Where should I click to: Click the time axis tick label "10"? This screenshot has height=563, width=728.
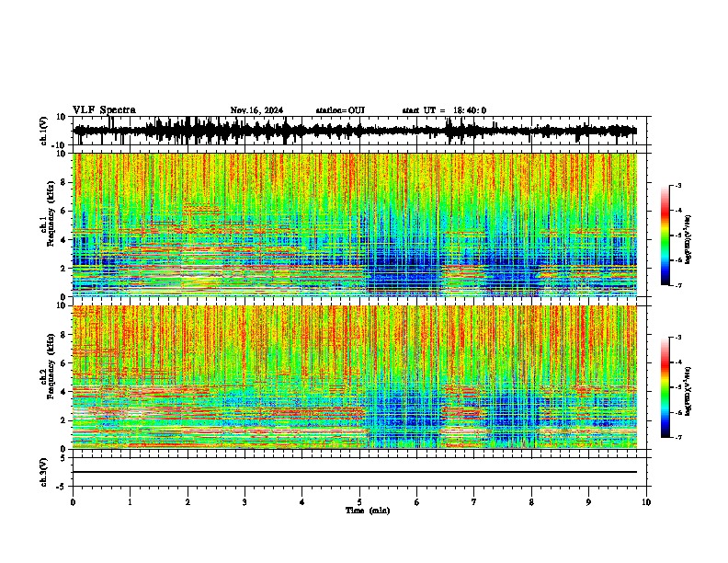646,502
